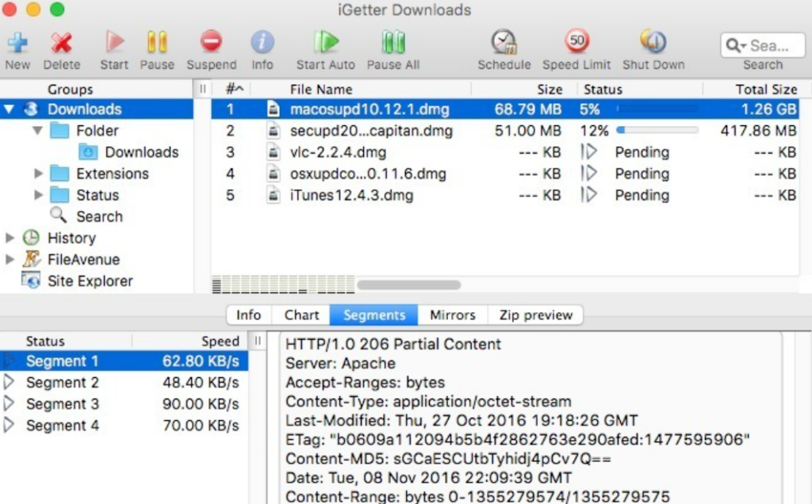Open the Schedule clock icon
812x504 pixels.
[x=504, y=42]
